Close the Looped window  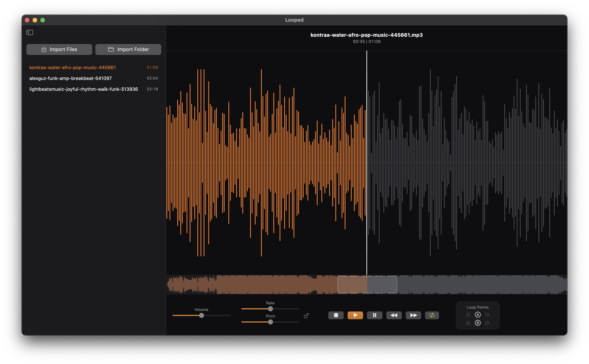(27, 20)
